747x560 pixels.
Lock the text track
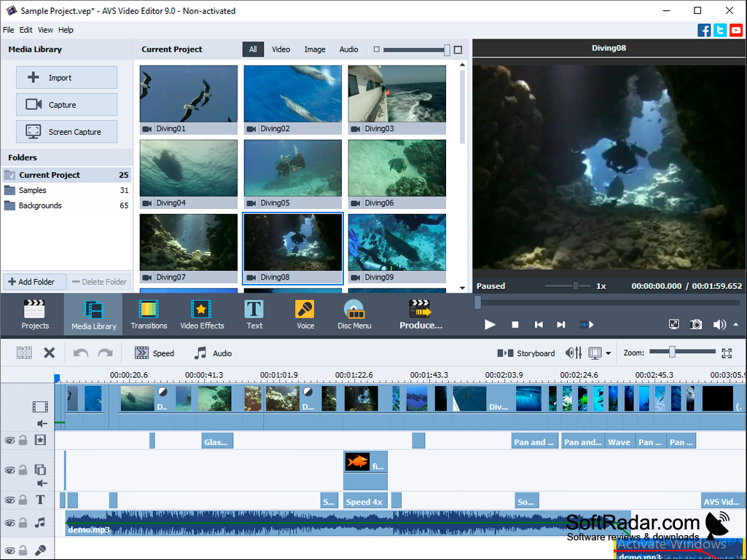tap(23, 500)
